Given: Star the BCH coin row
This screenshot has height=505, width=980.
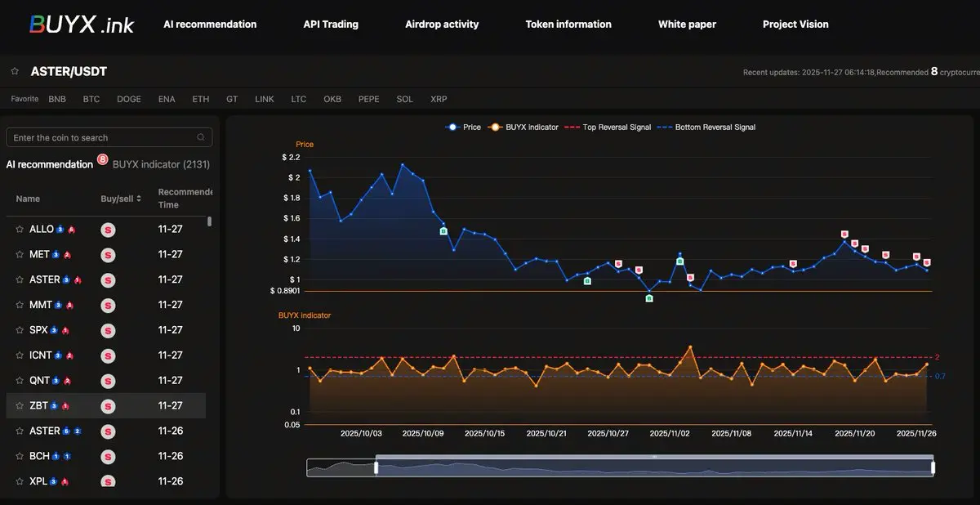Looking at the screenshot, I should pyautogui.click(x=20, y=457).
